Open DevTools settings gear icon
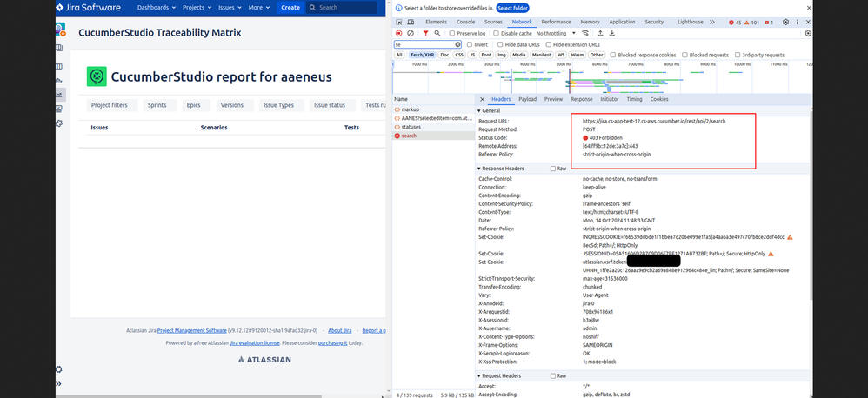Viewport: 868px width, 398px height. pyautogui.click(x=785, y=22)
